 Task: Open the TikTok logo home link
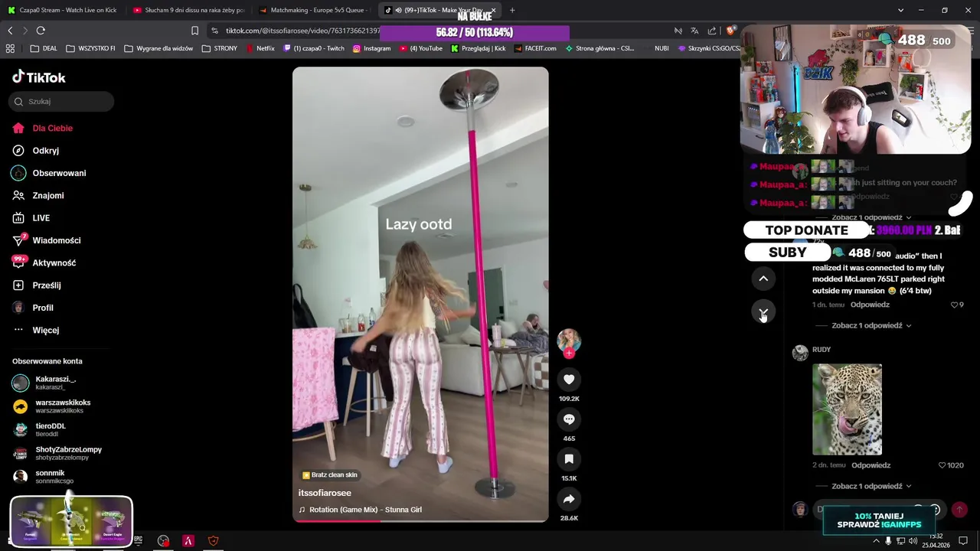click(x=39, y=77)
